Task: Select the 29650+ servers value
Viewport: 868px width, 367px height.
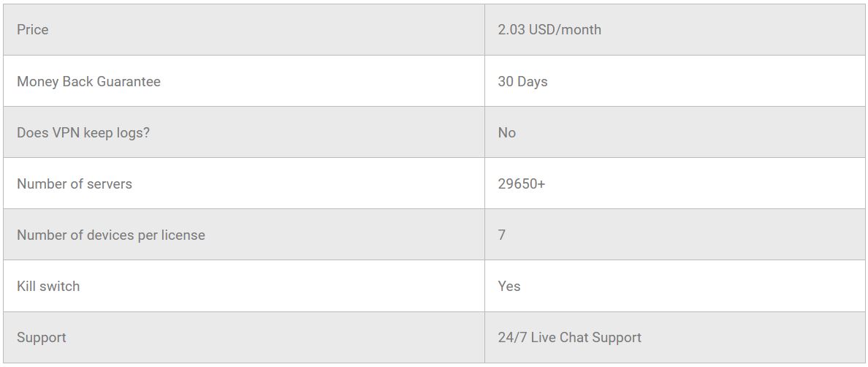Action: [521, 183]
